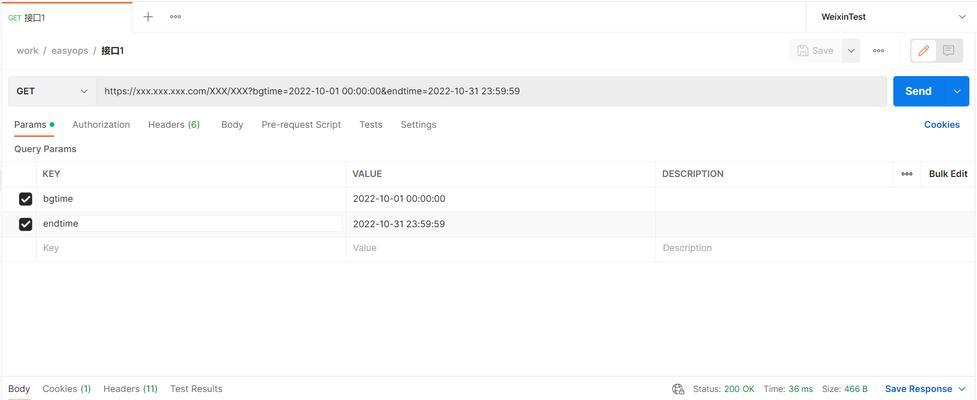Image resolution: width=977 pixels, height=400 pixels.
Task: Open the Test Results tab
Action: tap(196, 389)
